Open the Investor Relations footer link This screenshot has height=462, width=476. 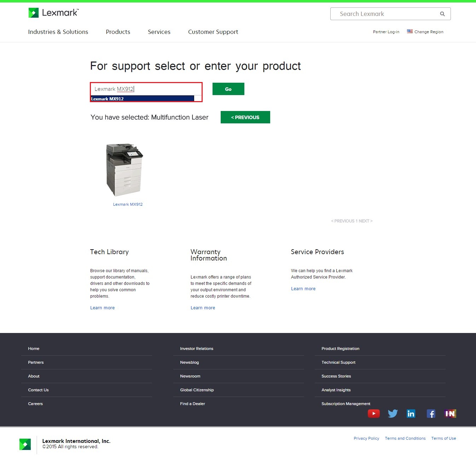tap(197, 349)
